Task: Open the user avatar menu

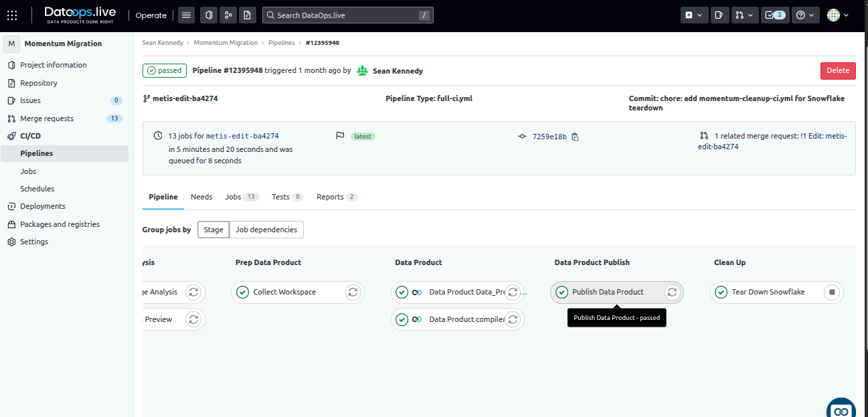Action: [x=838, y=15]
